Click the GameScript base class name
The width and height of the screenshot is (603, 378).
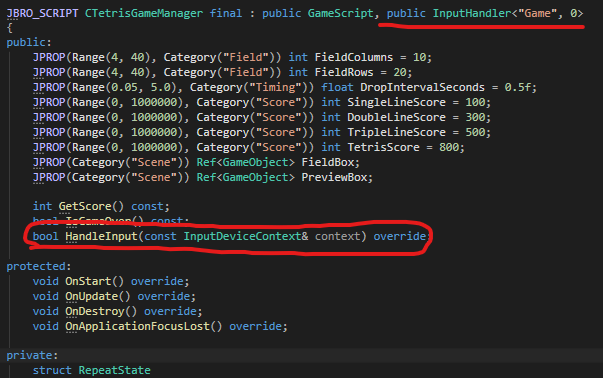coord(341,13)
